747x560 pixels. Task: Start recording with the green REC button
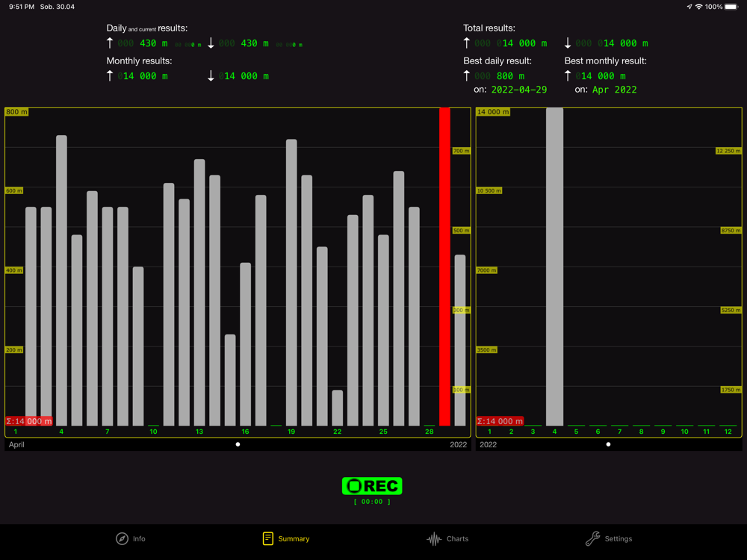point(372,486)
